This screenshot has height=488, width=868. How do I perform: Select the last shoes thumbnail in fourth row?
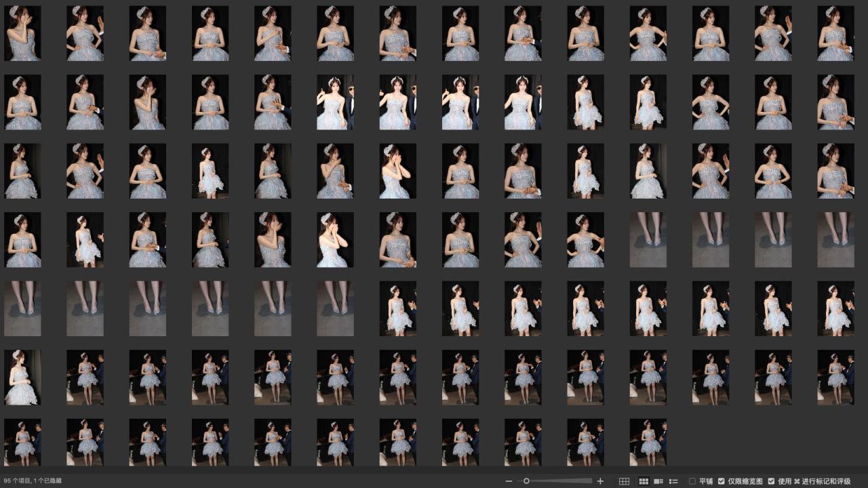pos(835,240)
